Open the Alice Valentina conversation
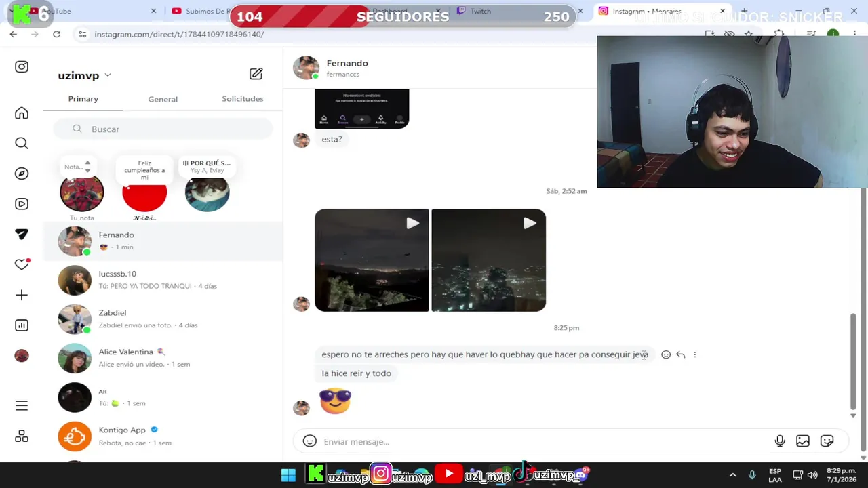The width and height of the screenshot is (868, 488). [x=163, y=358]
